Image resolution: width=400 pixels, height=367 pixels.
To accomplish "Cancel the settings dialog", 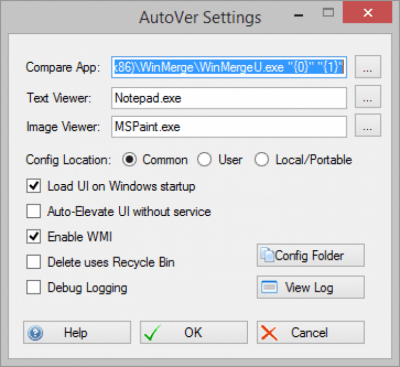I will coord(311,333).
